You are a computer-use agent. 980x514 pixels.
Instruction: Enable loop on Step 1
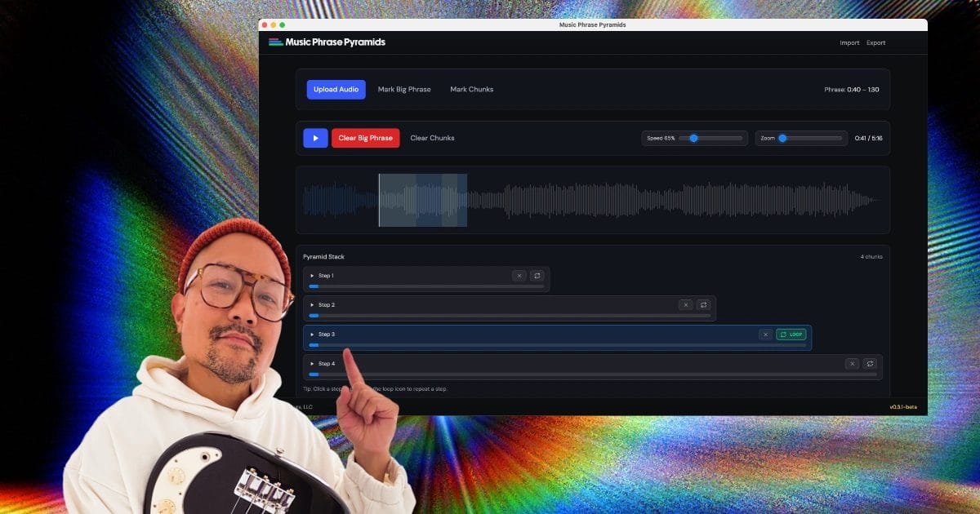point(537,276)
